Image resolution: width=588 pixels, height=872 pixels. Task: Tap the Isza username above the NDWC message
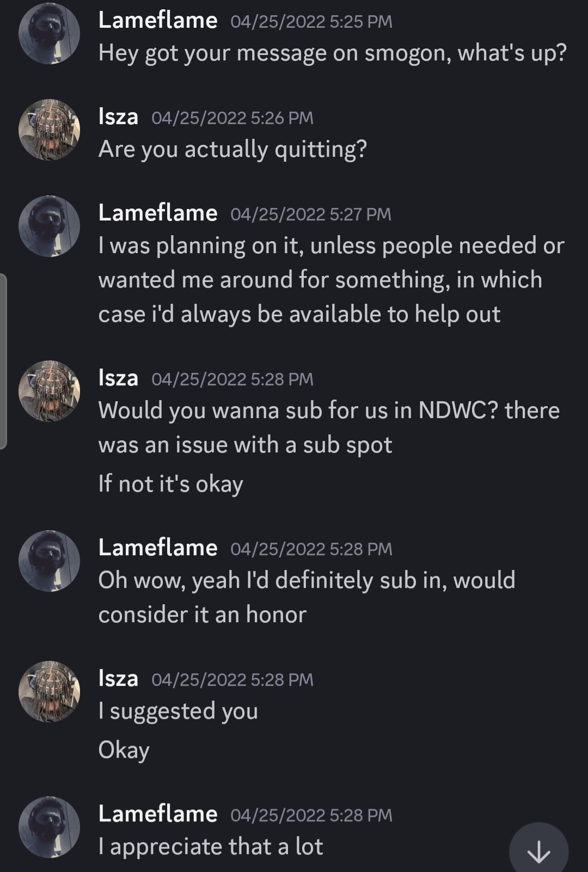pyautogui.click(x=118, y=378)
